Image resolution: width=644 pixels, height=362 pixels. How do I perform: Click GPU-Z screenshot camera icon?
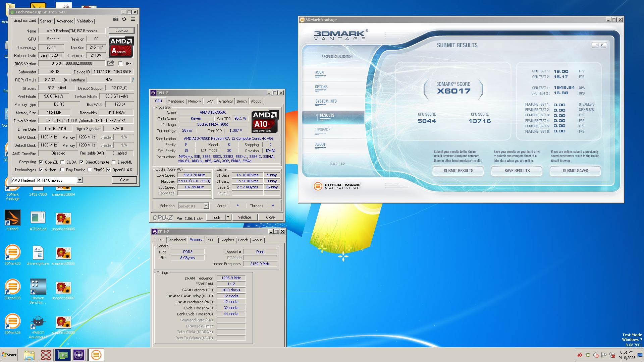(115, 19)
